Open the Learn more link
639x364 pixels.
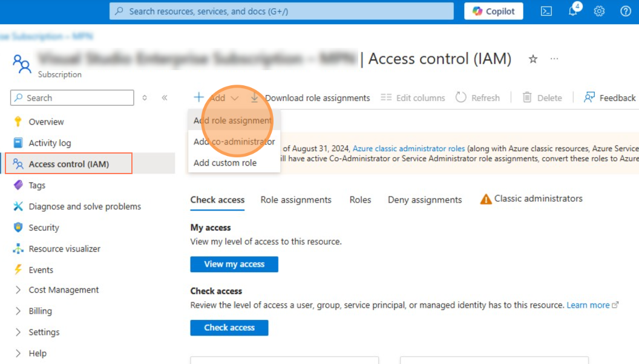(x=588, y=305)
